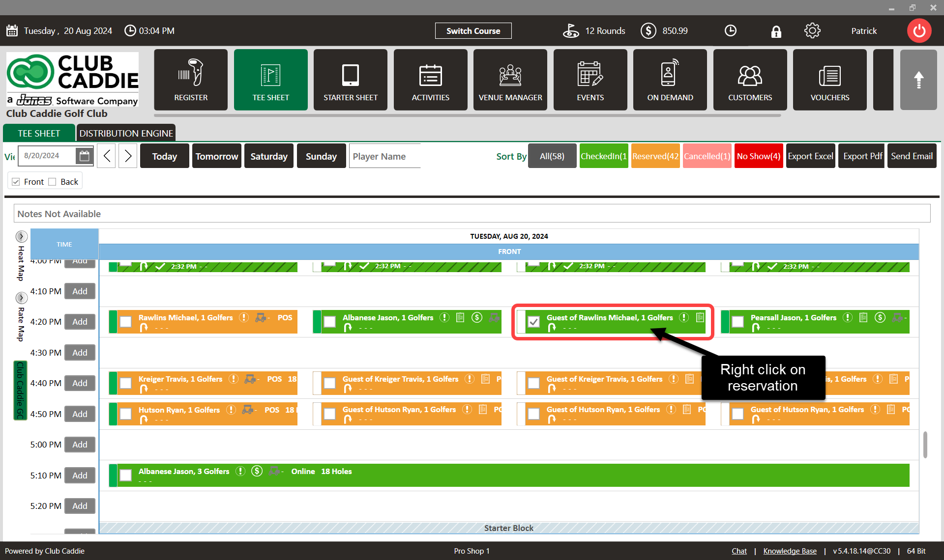The height and width of the screenshot is (560, 944).
Task: Click the red power logout button
Action: [x=919, y=31]
